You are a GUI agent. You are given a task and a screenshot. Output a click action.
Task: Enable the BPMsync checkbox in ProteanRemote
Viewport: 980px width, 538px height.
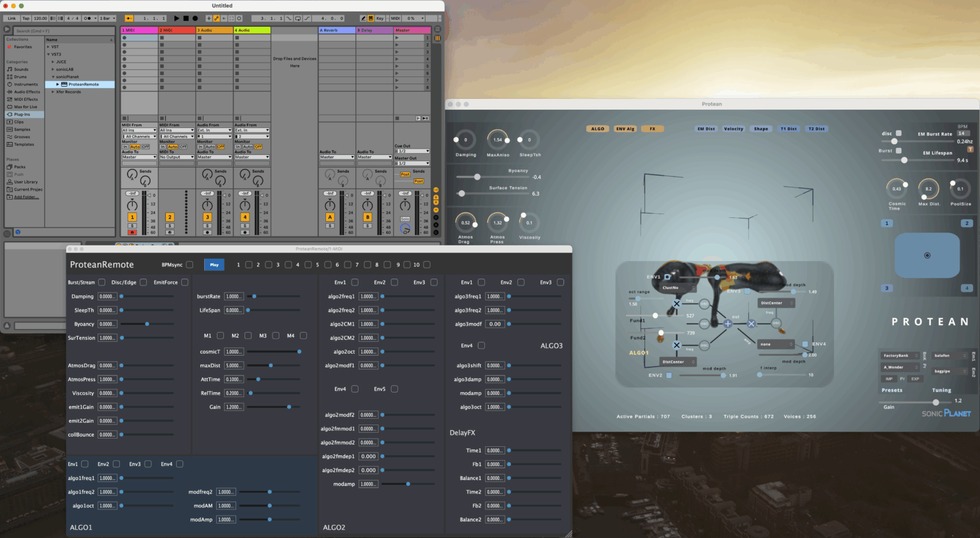click(x=189, y=265)
